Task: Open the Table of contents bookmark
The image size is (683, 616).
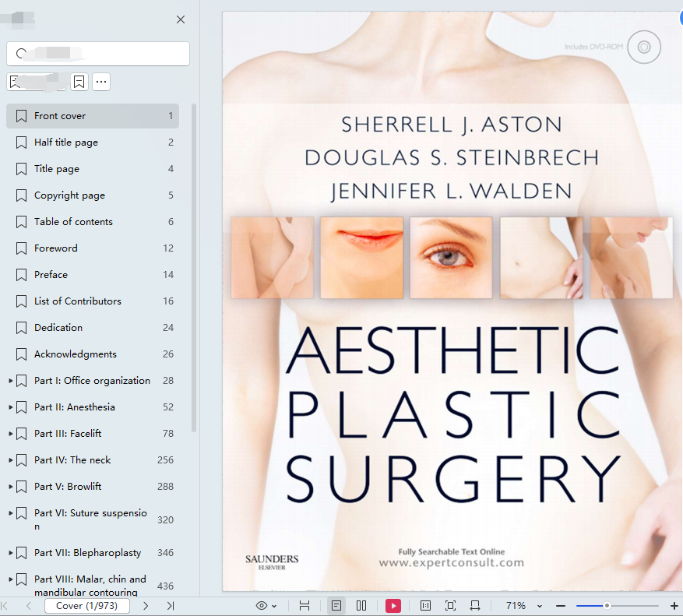Action: pyautogui.click(x=93, y=222)
